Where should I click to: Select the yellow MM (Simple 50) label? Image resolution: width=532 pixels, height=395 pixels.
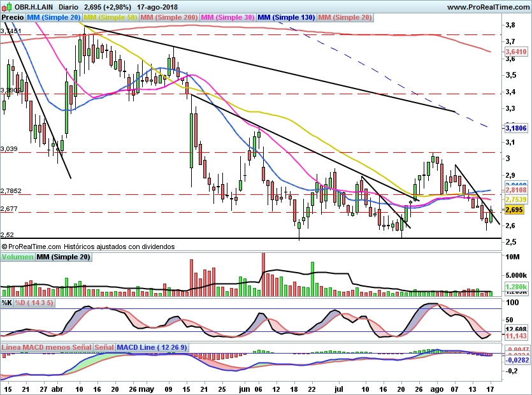(x=110, y=17)
